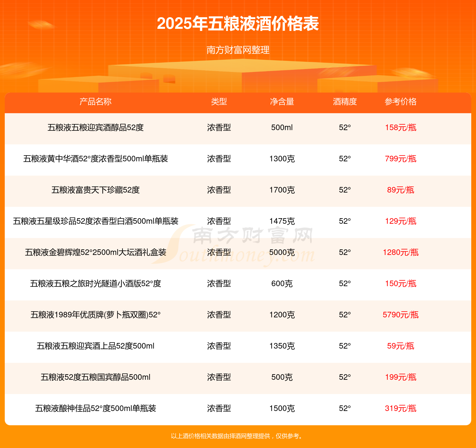The width and height of the screenshot is (476, 448).
Task: Click the 产品名称 column header
Action: point(95,102)
